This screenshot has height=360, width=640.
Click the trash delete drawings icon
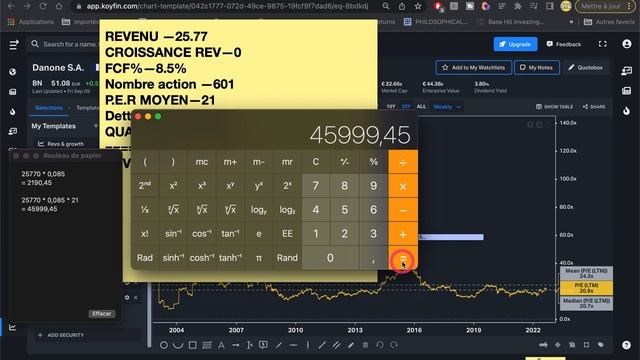[x=365, y=345]
